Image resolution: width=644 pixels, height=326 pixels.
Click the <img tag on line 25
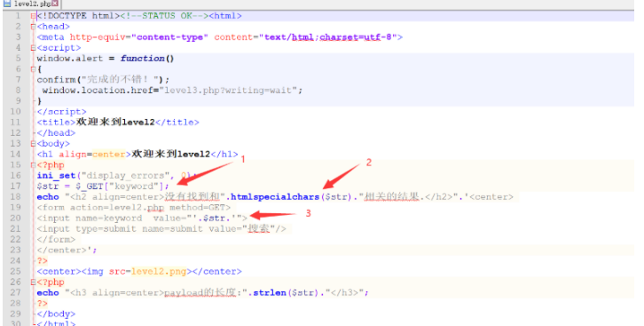pyautogui.click(x=92, y=272)
